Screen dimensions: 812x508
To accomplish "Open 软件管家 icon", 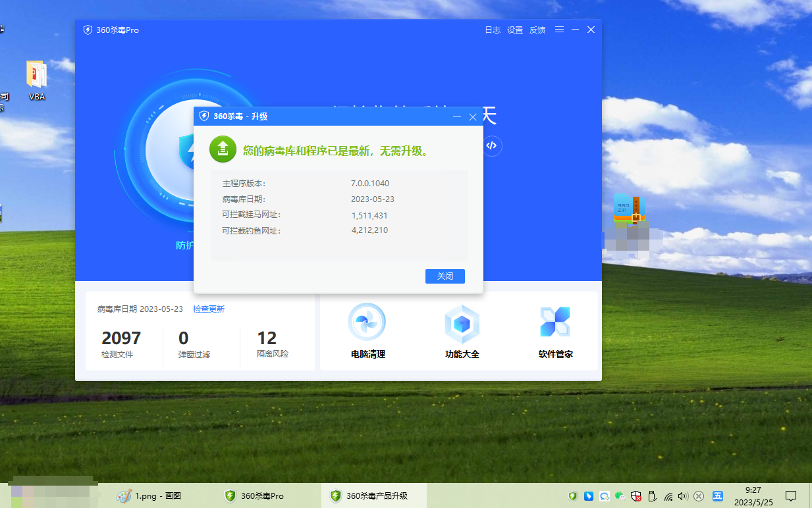I will click(555, 322).
